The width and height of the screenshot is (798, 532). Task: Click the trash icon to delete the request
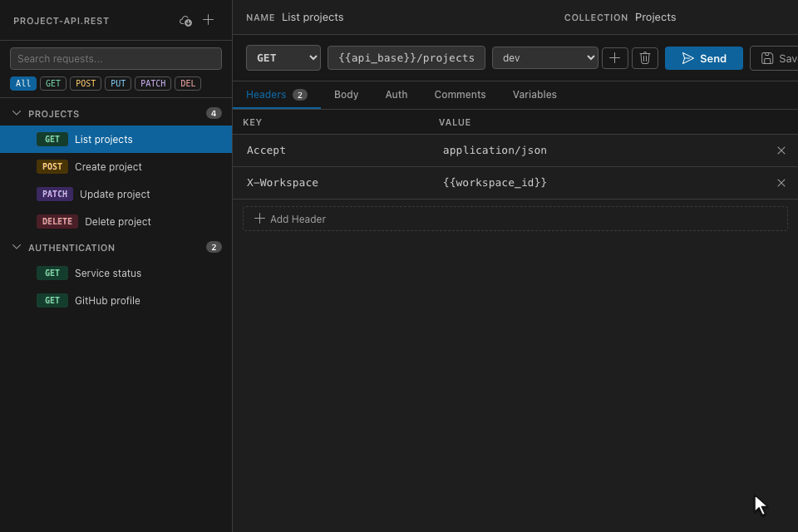coord(645,58)
